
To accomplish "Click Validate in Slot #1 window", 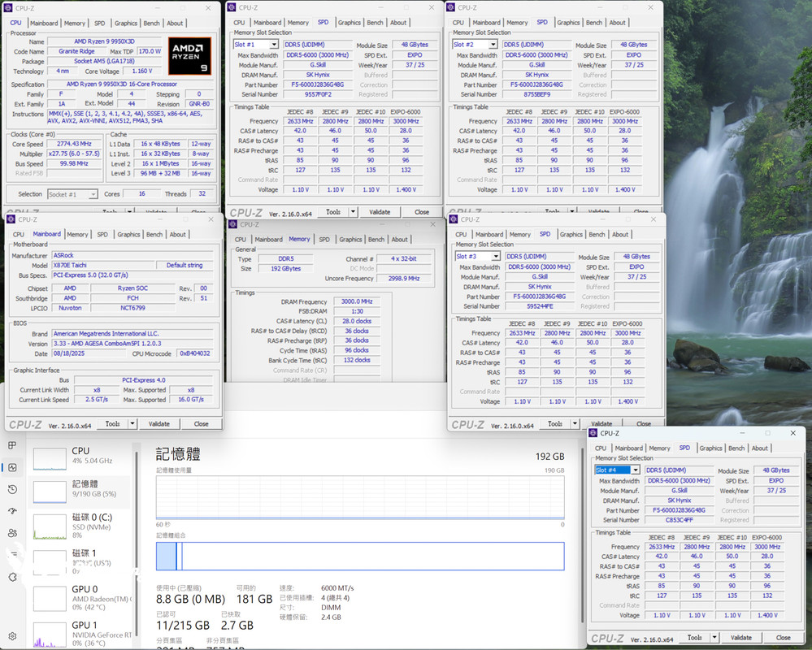I will pyautogui.click(x=380, y=212).
